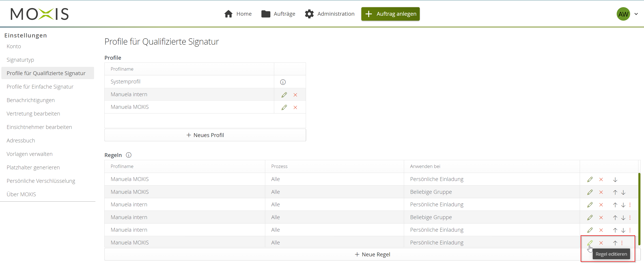The height and width of the screenshot is (279, 644).
Task: Open Persönliche Verschlüsselung settings
Action: [x=41, y=181]
